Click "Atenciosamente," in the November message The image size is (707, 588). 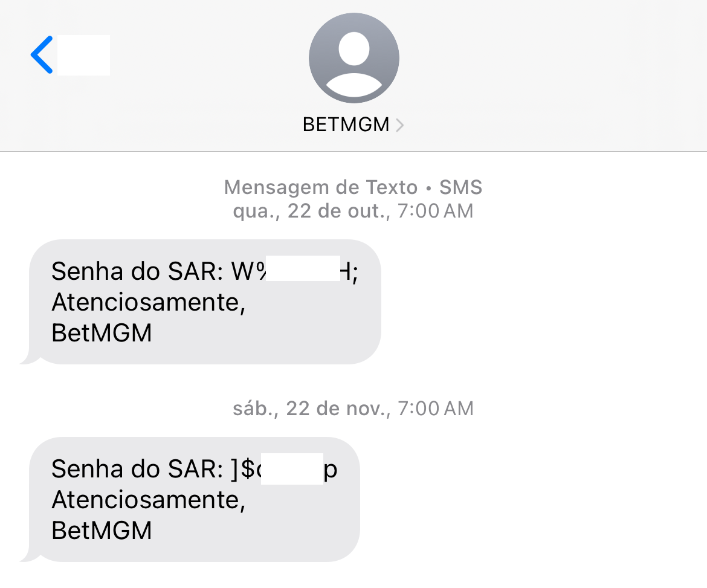click(x=148, y=500)
